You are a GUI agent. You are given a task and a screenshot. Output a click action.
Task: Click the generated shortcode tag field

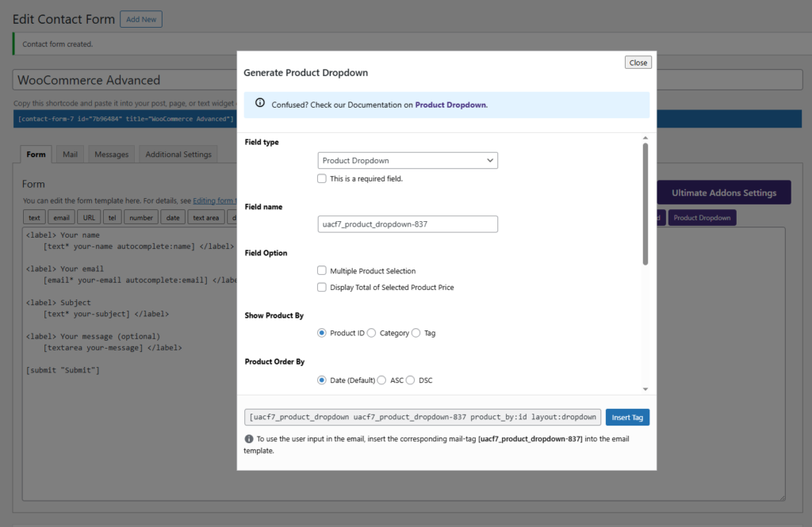click(423, 418)
